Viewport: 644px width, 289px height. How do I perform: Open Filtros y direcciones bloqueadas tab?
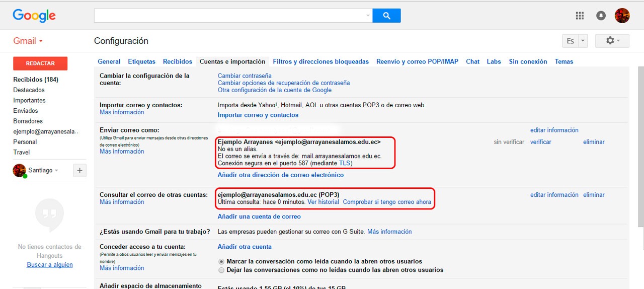tap(320, 61)
